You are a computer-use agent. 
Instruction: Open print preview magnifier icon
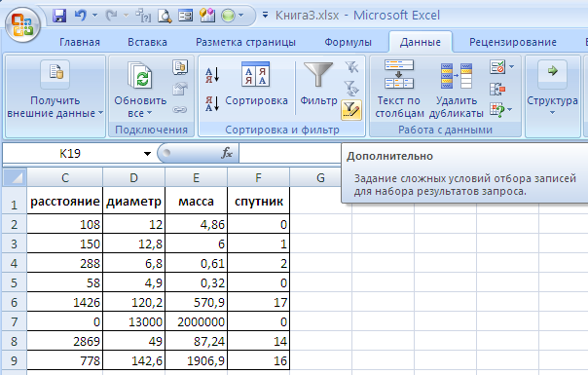pos(165,16)
